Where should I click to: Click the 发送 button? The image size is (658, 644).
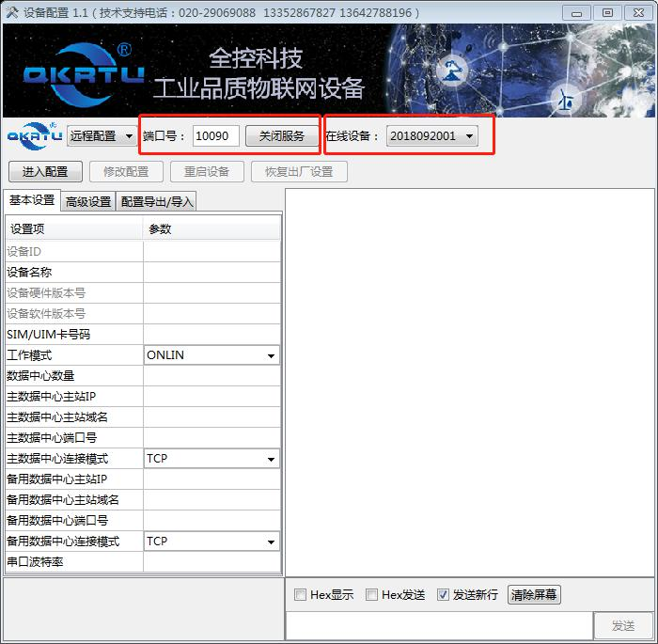(623, 626)
